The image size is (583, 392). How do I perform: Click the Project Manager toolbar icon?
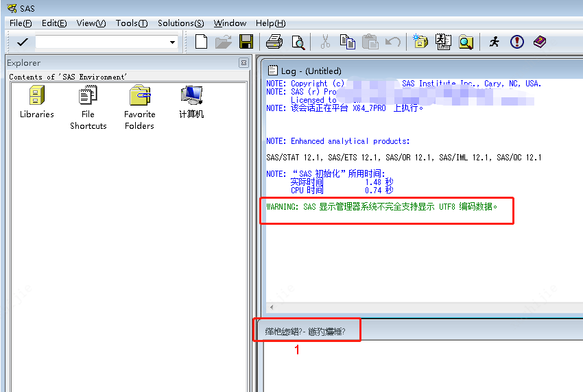443,42
